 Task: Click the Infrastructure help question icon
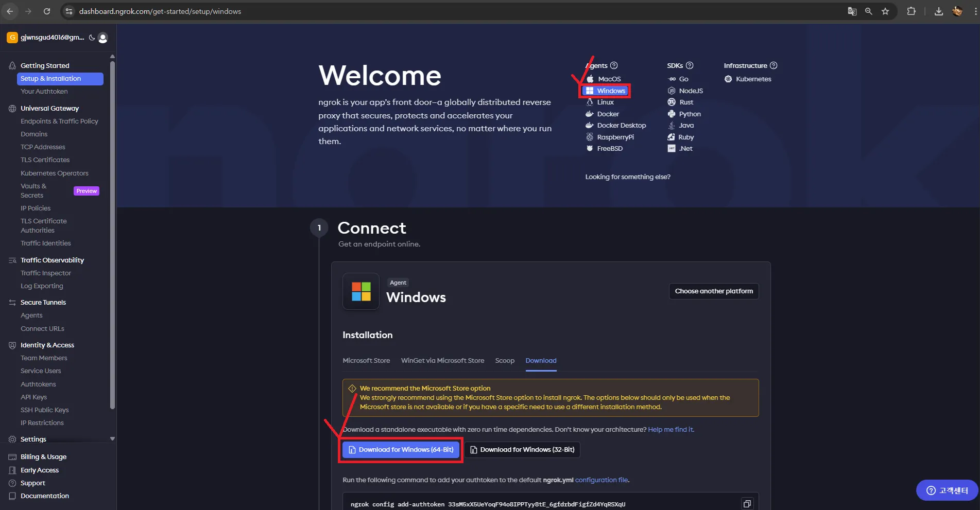(773, 65)
